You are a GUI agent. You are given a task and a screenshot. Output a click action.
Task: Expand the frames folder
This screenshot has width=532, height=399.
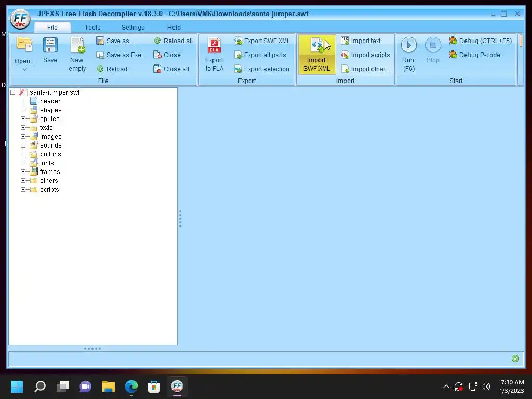tap(23, 171)
